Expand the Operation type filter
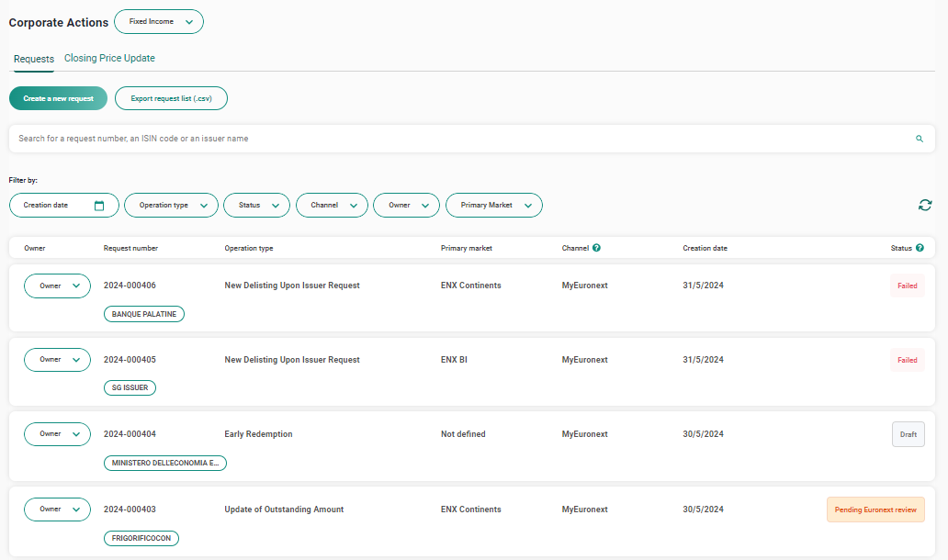The image size is (948, 560). (171, 206)
